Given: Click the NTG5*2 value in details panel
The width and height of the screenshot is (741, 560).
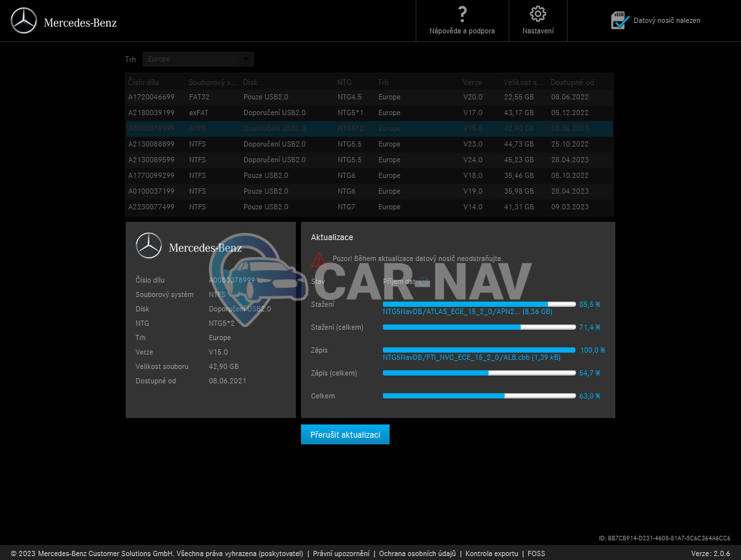Looking at the screenshot, I should point(222,323).
